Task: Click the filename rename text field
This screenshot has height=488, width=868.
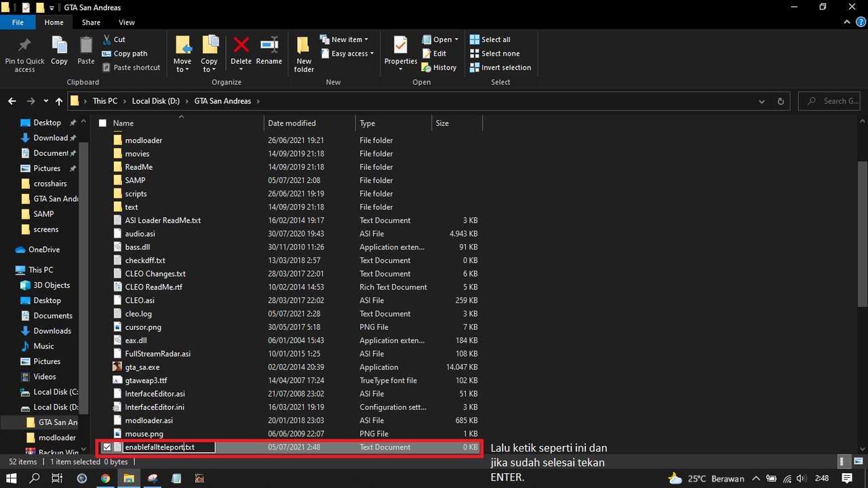Action: click(x=169, y=447)
